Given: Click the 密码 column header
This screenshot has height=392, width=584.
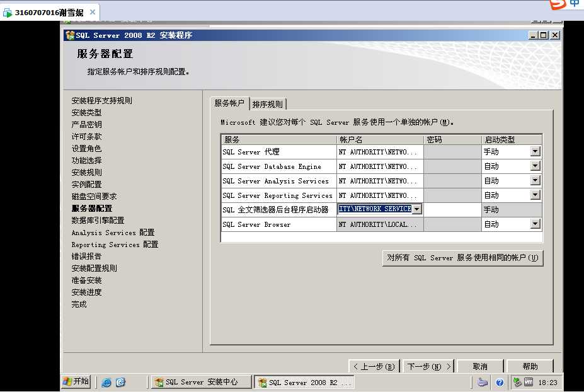Looking at the screenshot, I should click(x=452, y=140).
